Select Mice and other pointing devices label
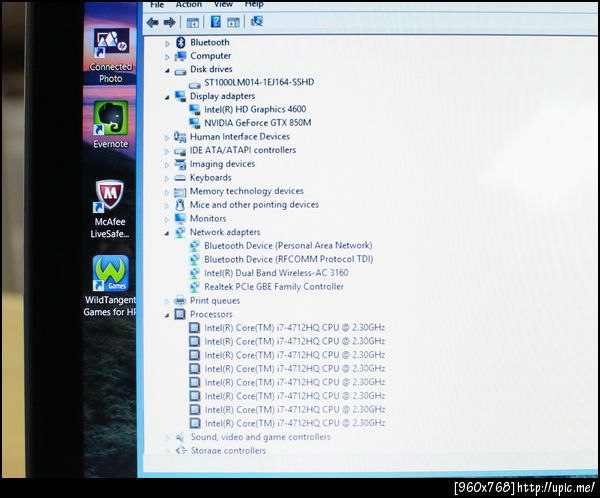The height and width of the screenshot is (498, 600). (254, 205)
